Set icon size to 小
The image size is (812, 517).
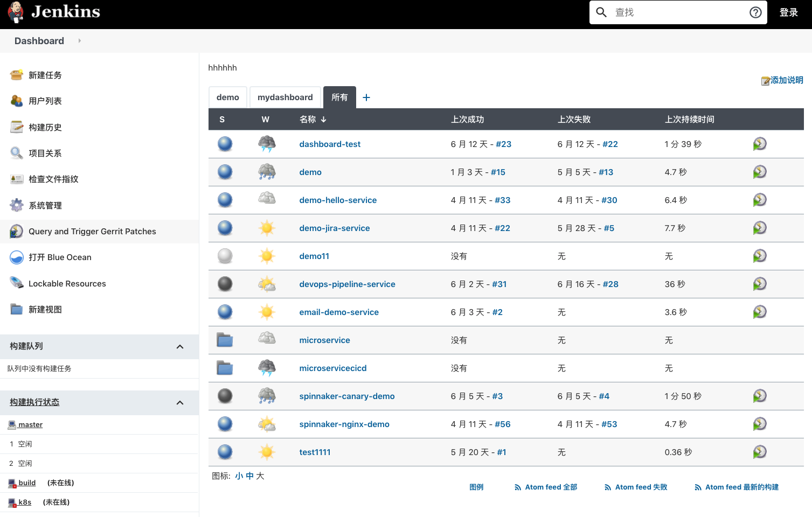pos(239,476)
